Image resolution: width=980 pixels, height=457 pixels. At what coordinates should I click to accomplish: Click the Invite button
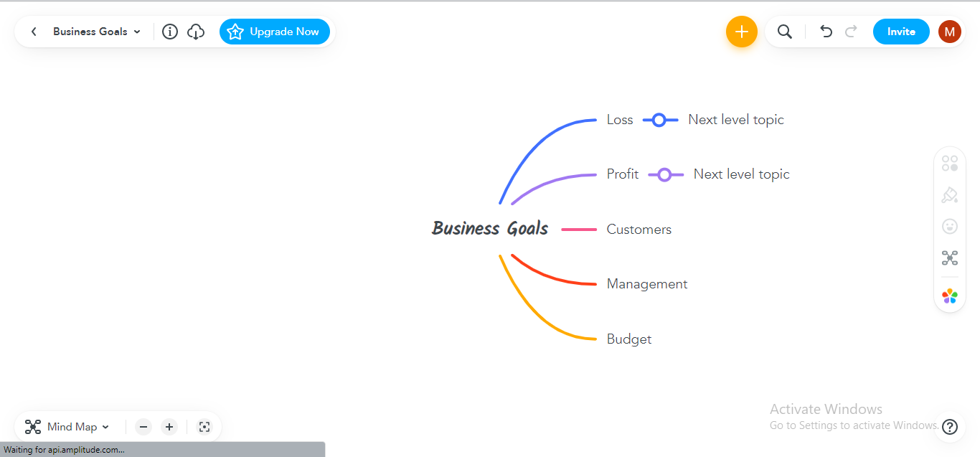pyautogui.click(x=901, y=32)
